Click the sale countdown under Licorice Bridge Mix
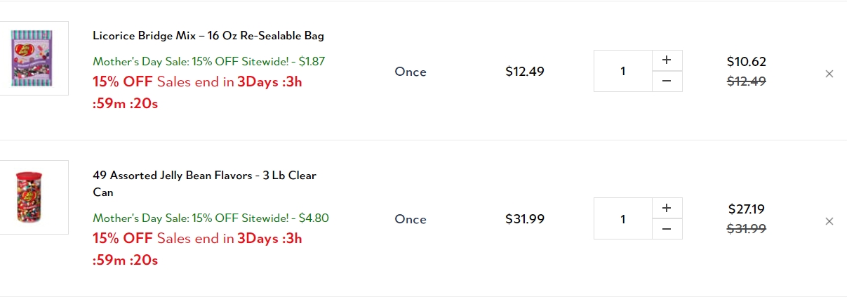Viewport: 868px width, 302px height. point(197,93)
